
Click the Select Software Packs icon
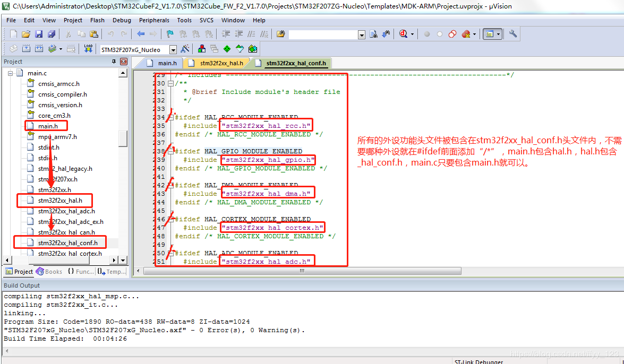[240, 49]
